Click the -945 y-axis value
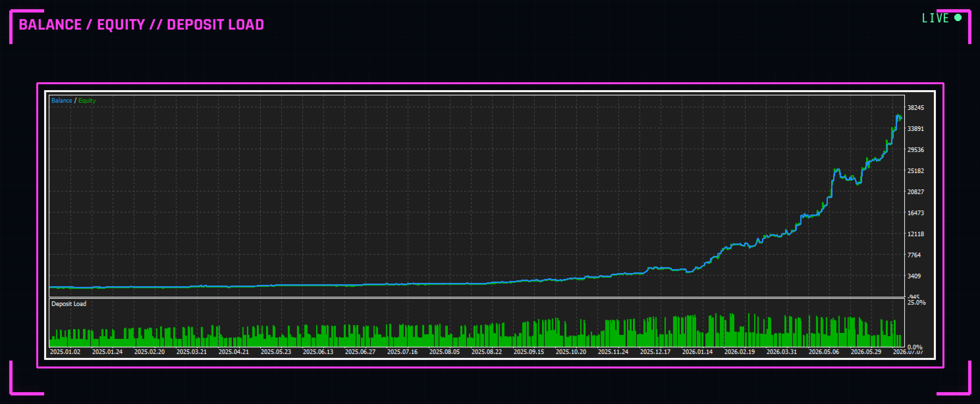Screen dimensions: 980x404 [x=913, y=297]
